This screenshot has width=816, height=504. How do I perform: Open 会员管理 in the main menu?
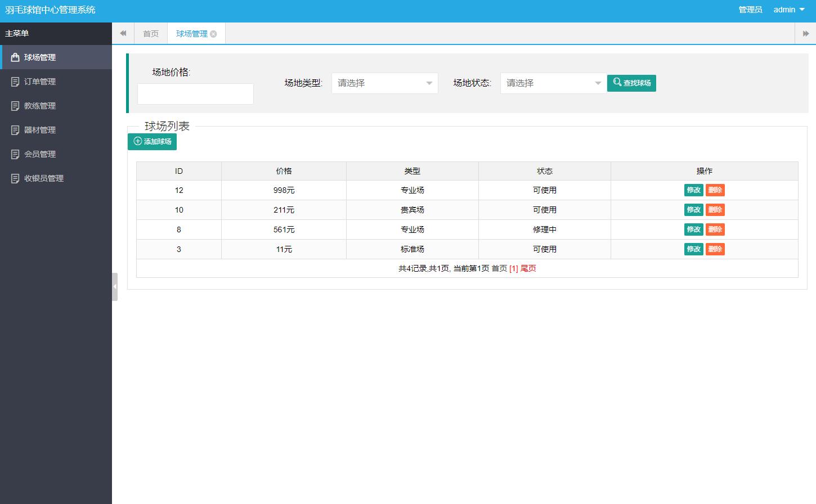40,154
